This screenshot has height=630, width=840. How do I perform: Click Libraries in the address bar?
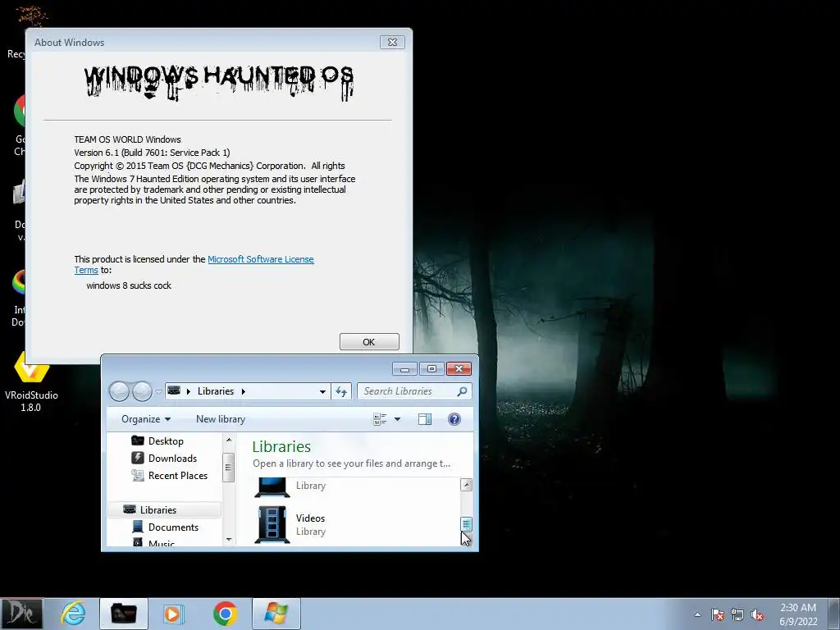click(216, 391)
